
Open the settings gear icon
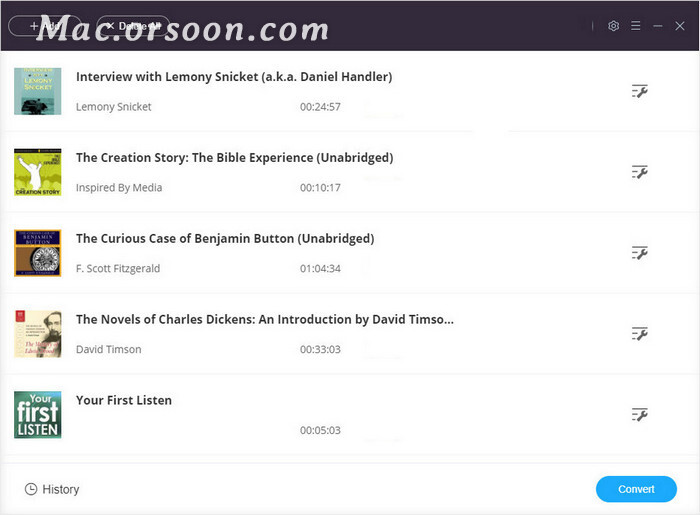(x=613, y=26)
